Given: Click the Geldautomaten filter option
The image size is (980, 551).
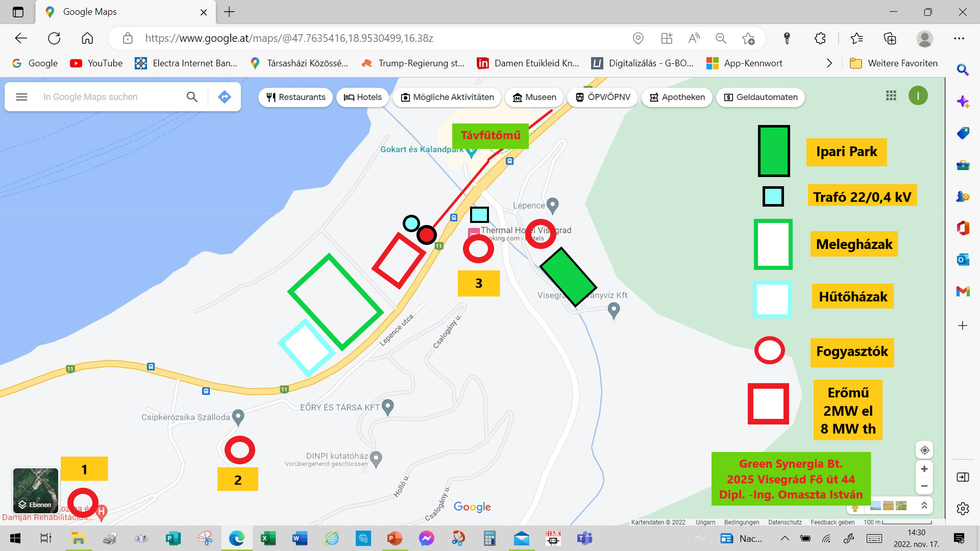Looking at the screenshot, I should (x=760, y=97).
